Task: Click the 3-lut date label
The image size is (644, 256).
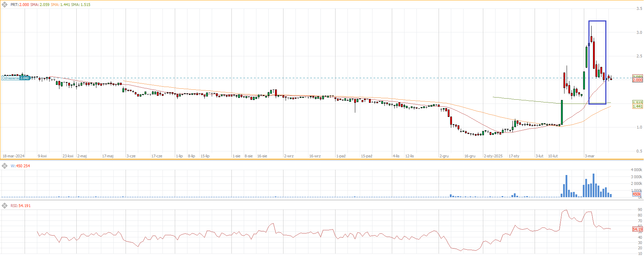Action: pos(540,156)
